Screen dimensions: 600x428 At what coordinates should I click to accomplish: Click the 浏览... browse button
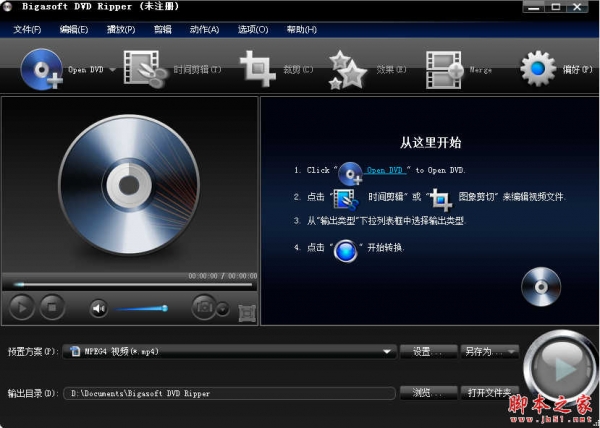click(x=429, y=393)
